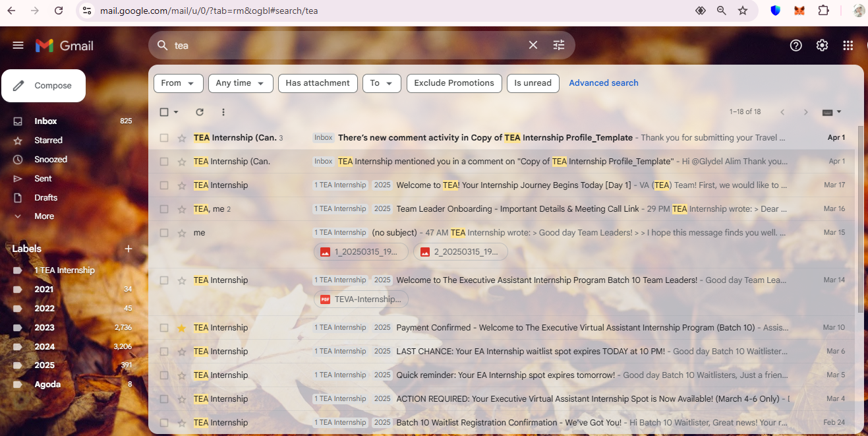Expand More in the left sidebar
Viewport: 868px width, 436px height.
tap(43, 216)
